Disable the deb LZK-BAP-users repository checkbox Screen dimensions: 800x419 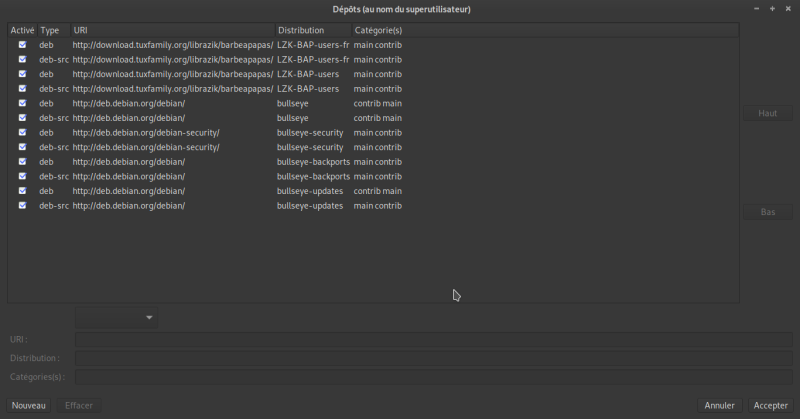pos(22,74)
